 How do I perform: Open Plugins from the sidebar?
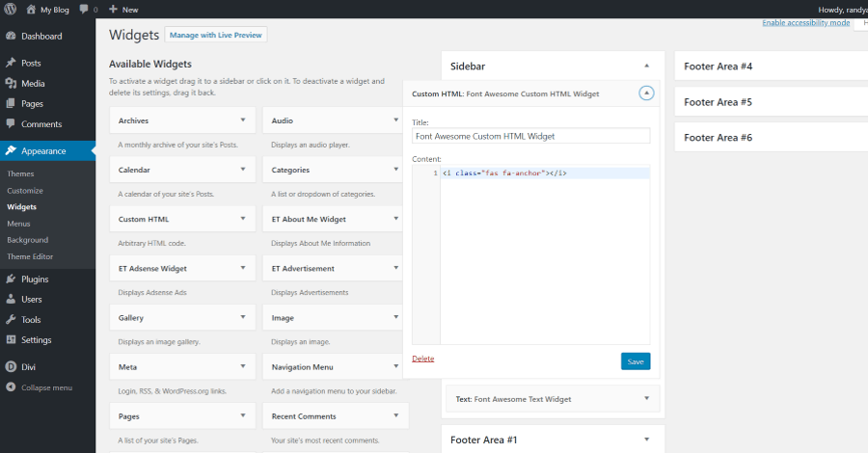(x=35, y=280)
